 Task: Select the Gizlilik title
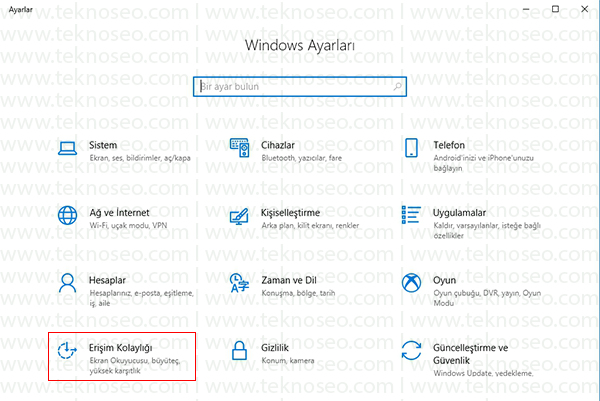(275, 348)
